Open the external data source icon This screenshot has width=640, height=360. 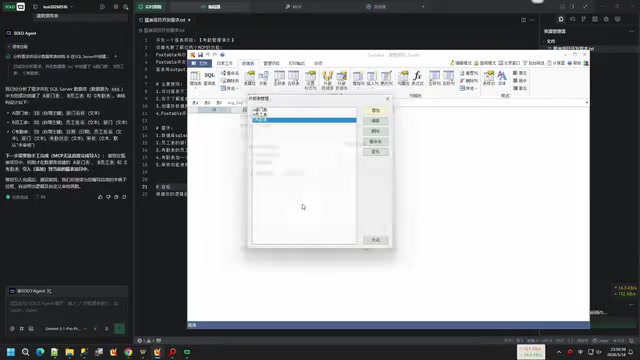point(327,80)
